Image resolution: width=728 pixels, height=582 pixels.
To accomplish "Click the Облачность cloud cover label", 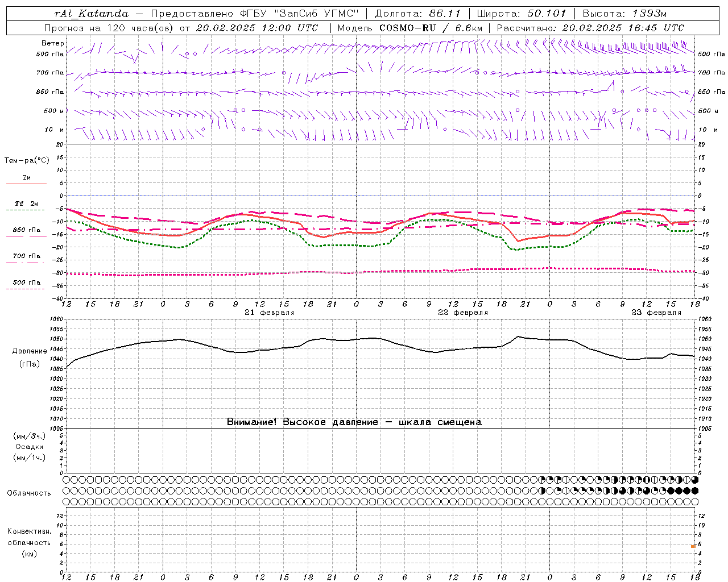I will tap(29, 493).
